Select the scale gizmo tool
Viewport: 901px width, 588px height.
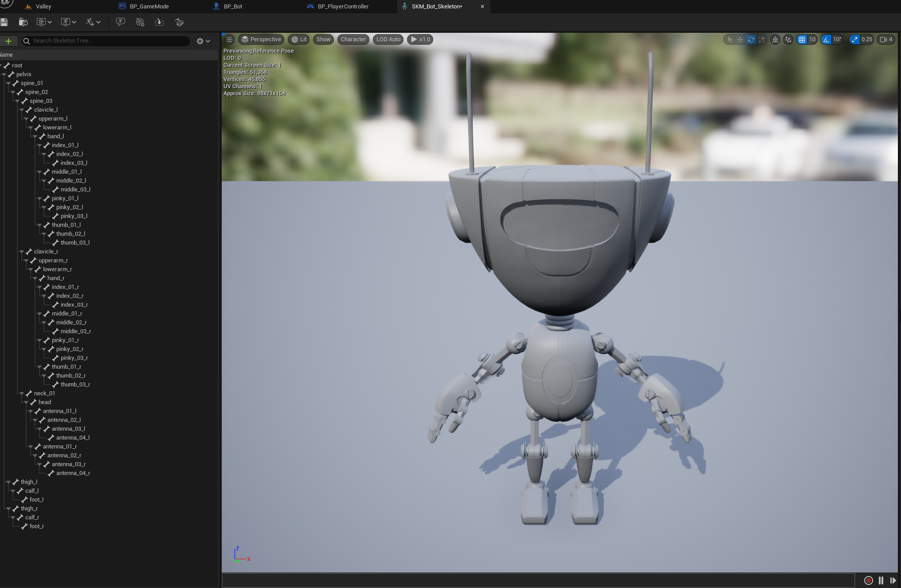(x=761, y=39)
